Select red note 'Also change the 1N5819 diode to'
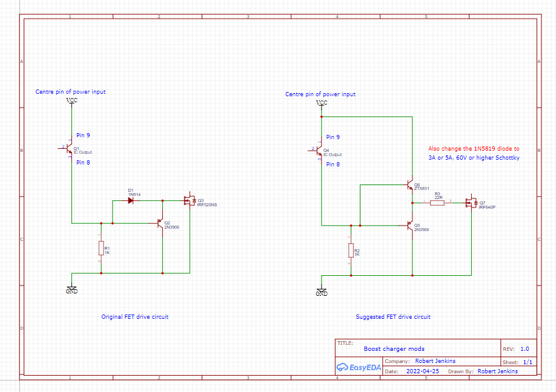This screenshot has height=392, width=556. pos(474,149)
